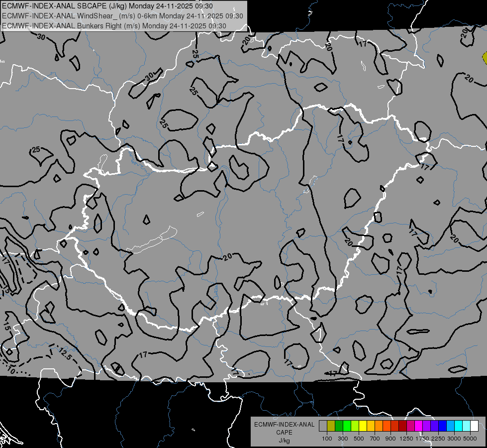Select the white swatch at the legend end
This screenshot has height=448, width=487.
tap(474, 426)
